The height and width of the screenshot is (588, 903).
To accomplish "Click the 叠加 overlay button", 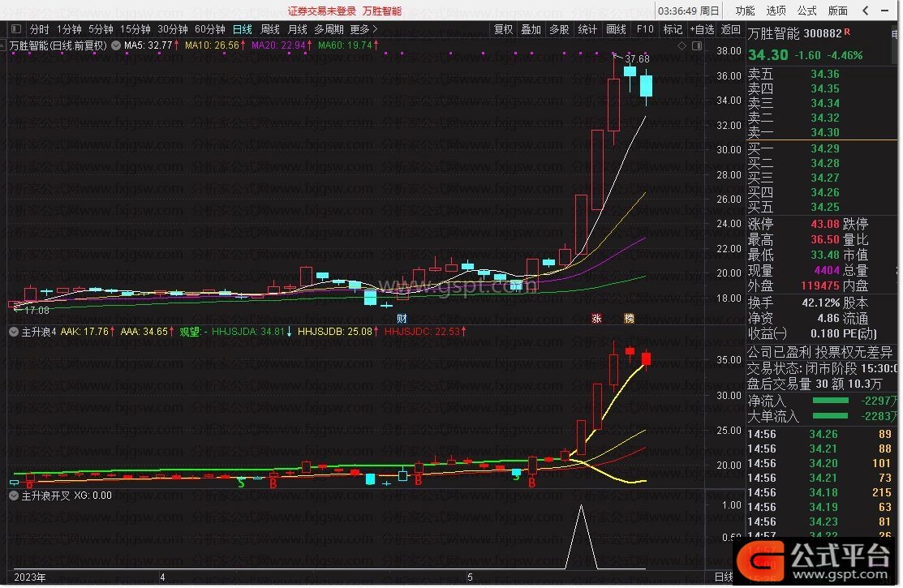I will 531,29.
